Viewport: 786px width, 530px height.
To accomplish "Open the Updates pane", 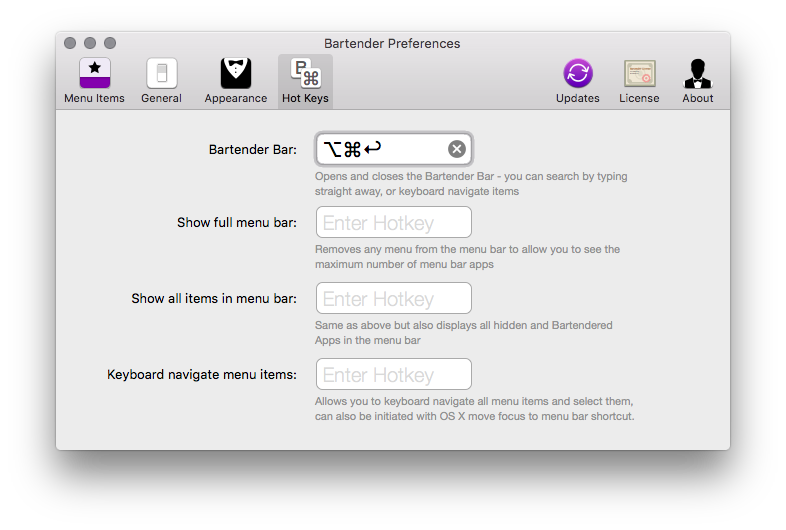I will pyautogui.click(x=577, y=81).
